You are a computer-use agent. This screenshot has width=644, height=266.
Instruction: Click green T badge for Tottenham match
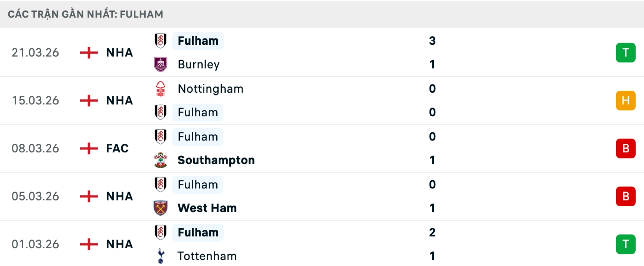[x=626, y=244]
